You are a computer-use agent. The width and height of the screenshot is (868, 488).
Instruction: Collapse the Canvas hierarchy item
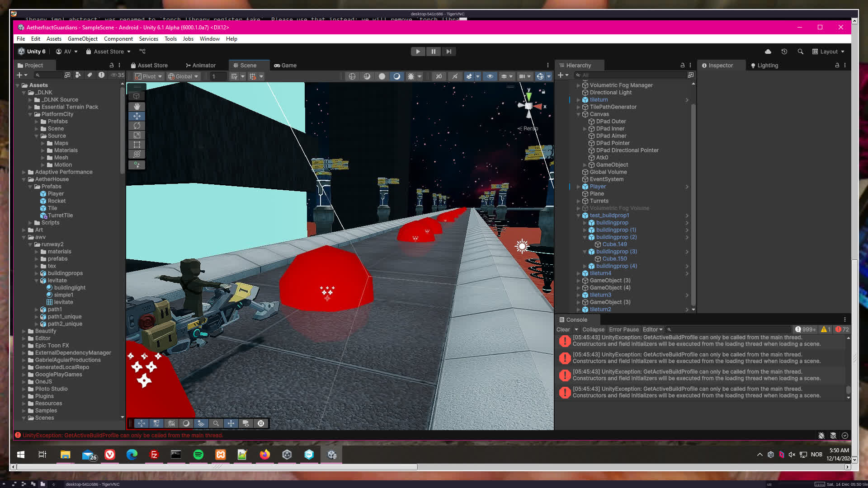click(578, 114)
